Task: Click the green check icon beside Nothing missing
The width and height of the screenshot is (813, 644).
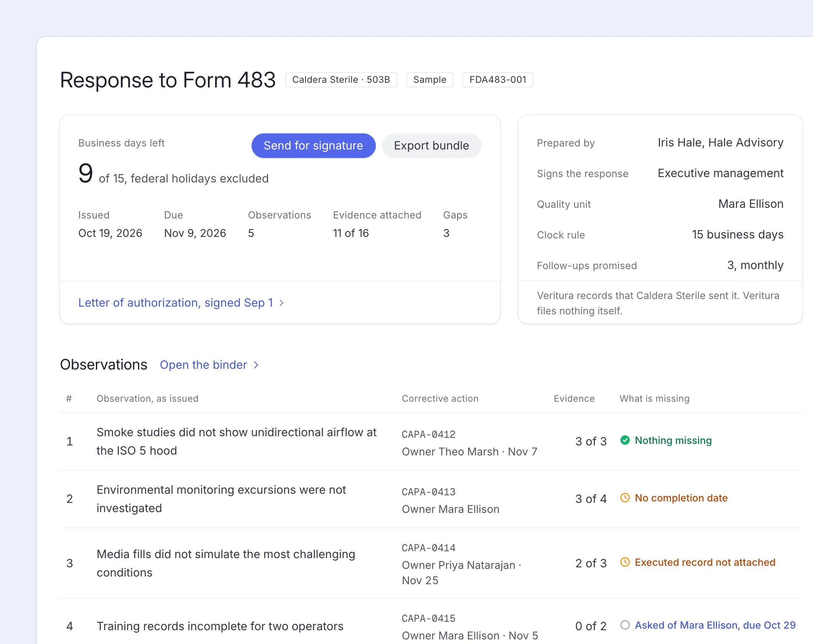Action: pos(625,440)
